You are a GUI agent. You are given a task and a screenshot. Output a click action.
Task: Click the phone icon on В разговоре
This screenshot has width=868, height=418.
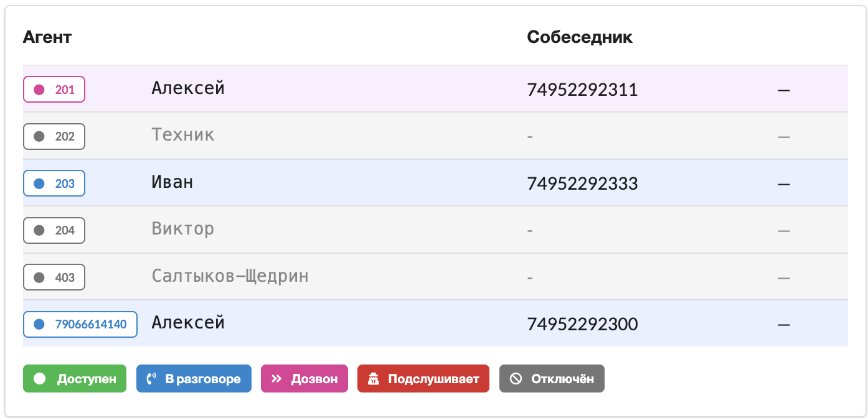point(151,379)
